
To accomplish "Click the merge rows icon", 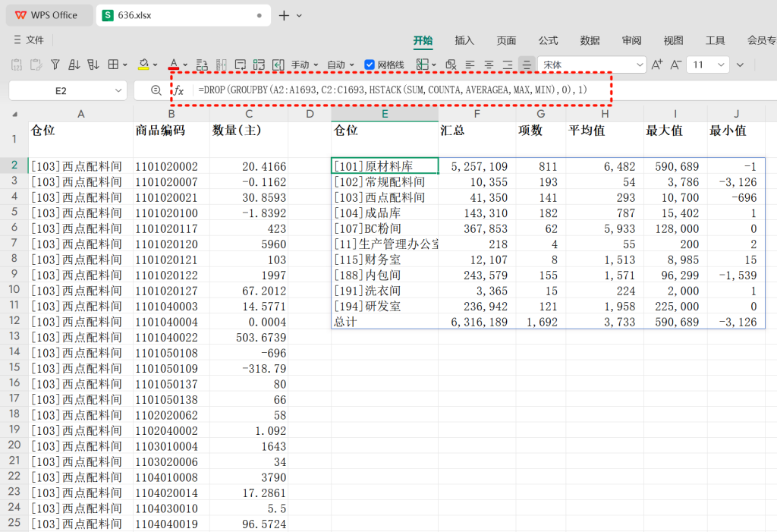I will (202, 65).
